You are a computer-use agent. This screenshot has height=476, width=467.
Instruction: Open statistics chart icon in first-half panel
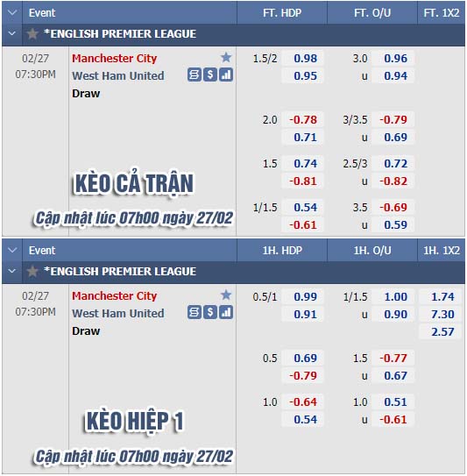click(x=226, y=313)
